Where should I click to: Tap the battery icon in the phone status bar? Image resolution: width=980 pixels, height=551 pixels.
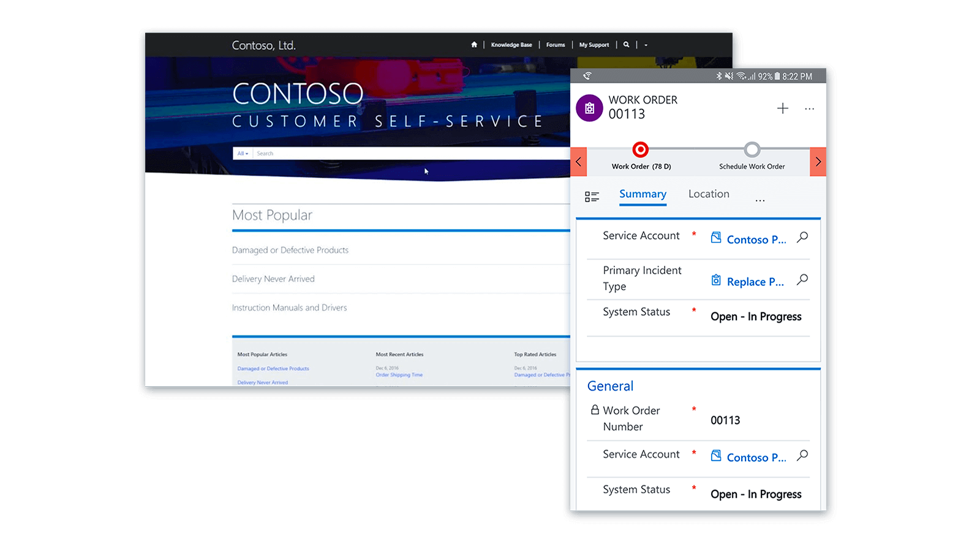pyautogui.click(x=777, y=76)
